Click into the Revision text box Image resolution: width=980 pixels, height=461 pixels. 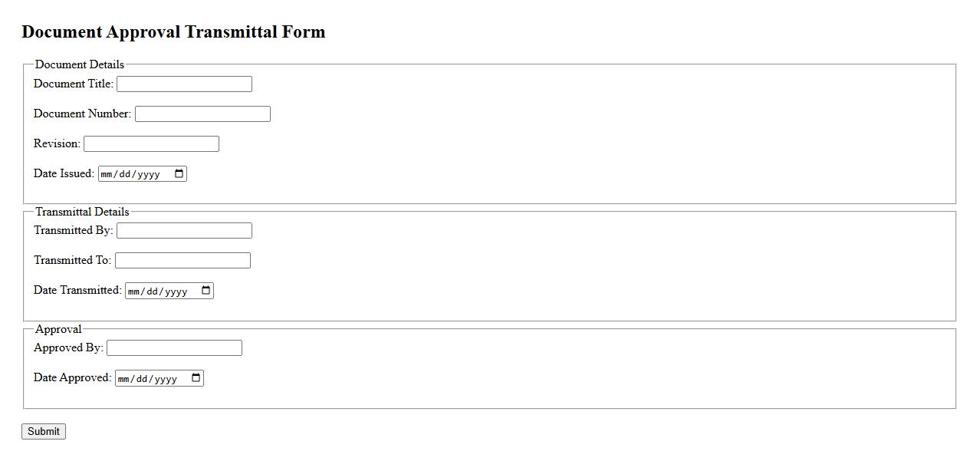(151, 144)
